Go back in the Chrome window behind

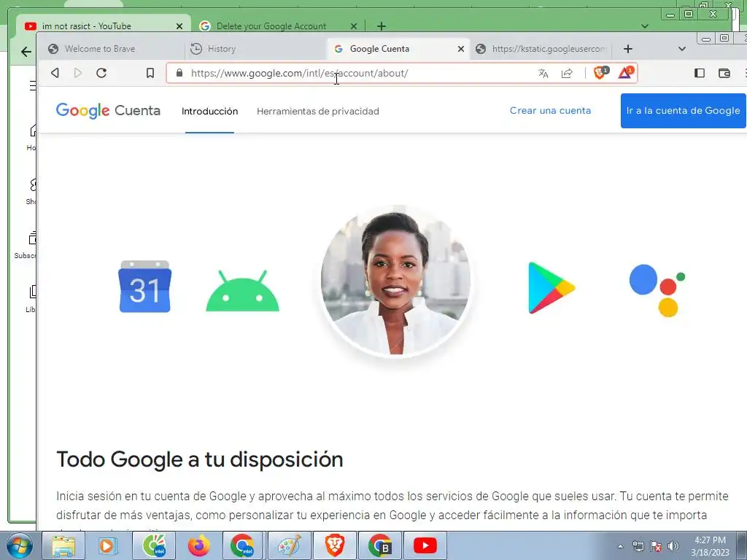tap(26, 52)
